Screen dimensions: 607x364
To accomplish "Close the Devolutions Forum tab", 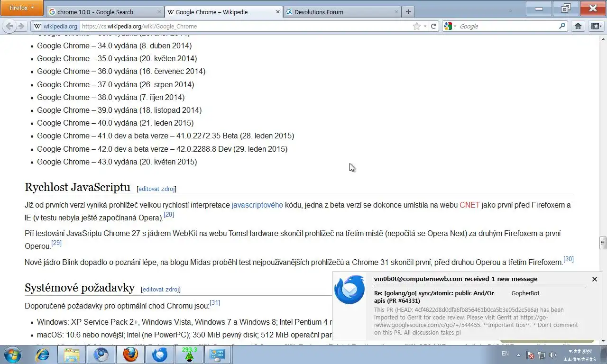I will coord(396,12).
